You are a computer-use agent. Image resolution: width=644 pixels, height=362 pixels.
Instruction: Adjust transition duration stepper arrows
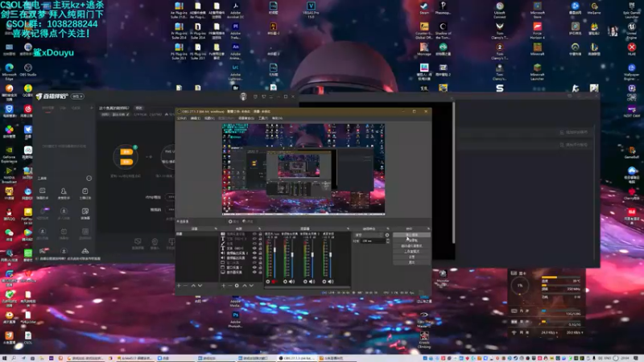click(388, 241)
